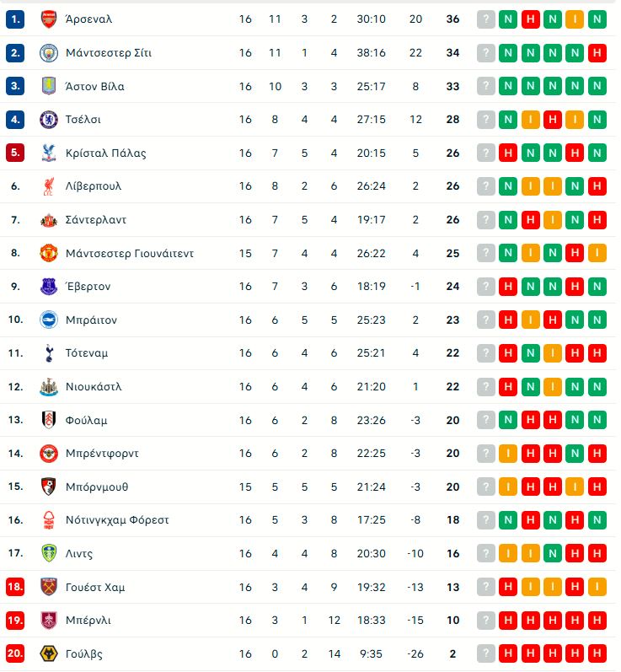This screenshot has width=621, height=672.
Task: Click the Newcastle club crest
Action: [49, 387]
